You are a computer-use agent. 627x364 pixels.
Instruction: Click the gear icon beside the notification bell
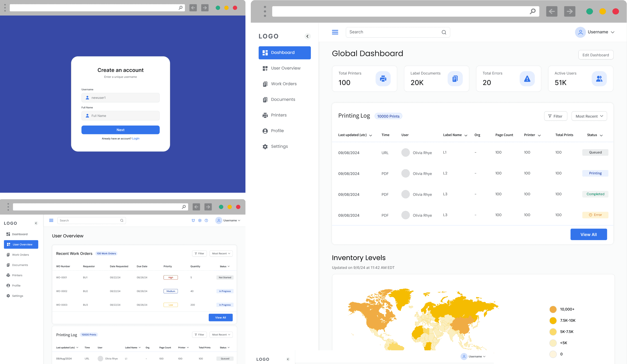[x=200, y=221]
